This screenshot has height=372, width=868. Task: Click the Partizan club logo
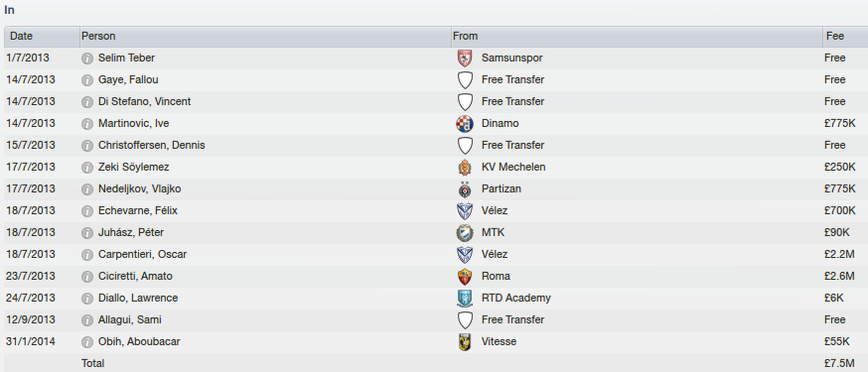(x=465, y=189)
